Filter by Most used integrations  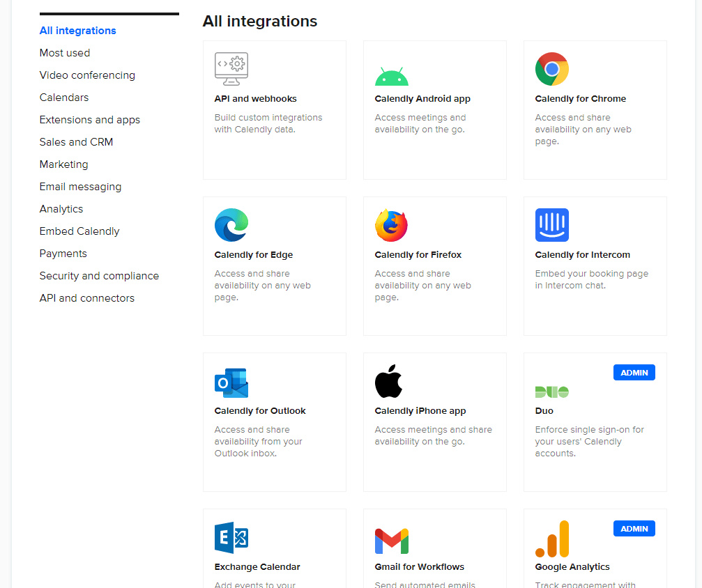[x=64, y=53]
